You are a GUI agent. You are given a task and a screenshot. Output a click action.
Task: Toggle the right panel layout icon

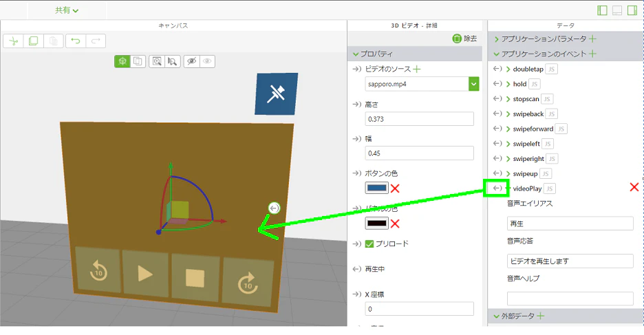pyautogui.click(x=632, y=10)
